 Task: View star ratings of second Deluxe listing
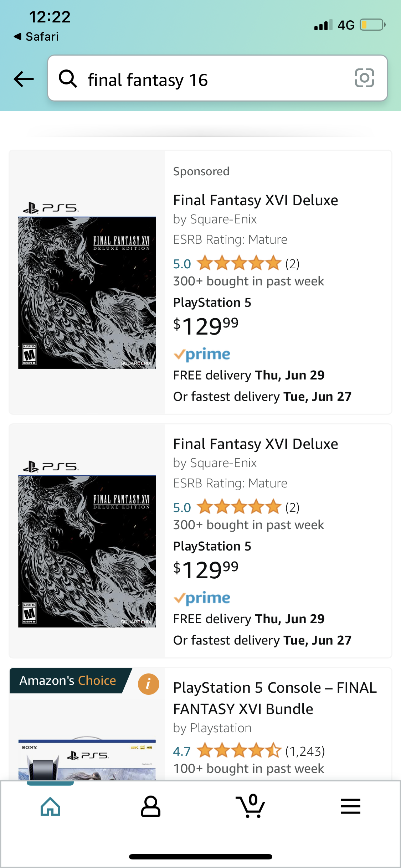coord(239,507)
